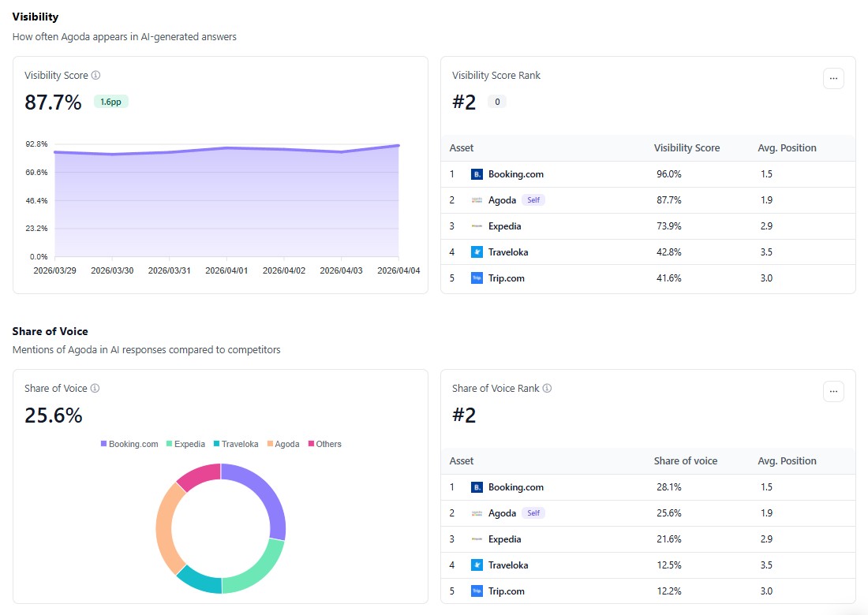Click the Share of Voice info icon
Viewport: 868px width, 615px height.
pyautogui.click(x=95, y=388)
